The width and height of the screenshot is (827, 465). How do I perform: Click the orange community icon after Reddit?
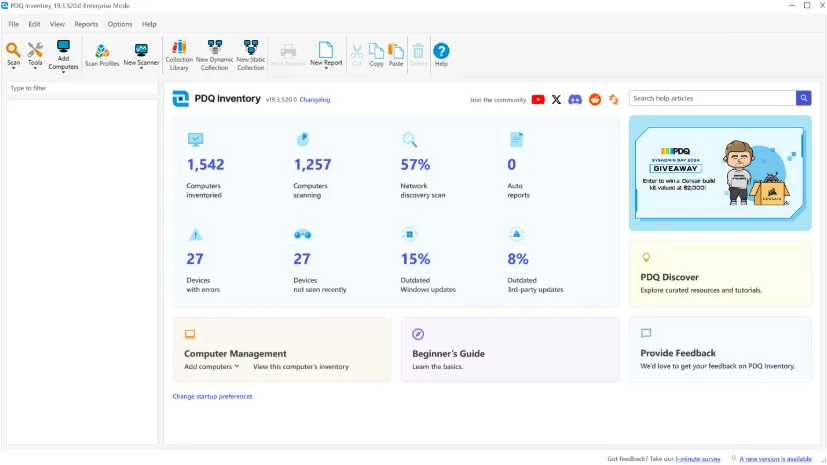click(613, 100)
